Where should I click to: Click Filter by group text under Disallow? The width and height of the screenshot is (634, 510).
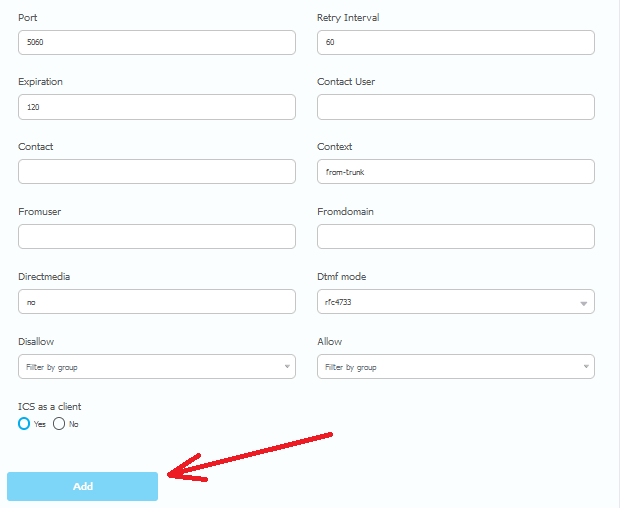click(52, 367)
